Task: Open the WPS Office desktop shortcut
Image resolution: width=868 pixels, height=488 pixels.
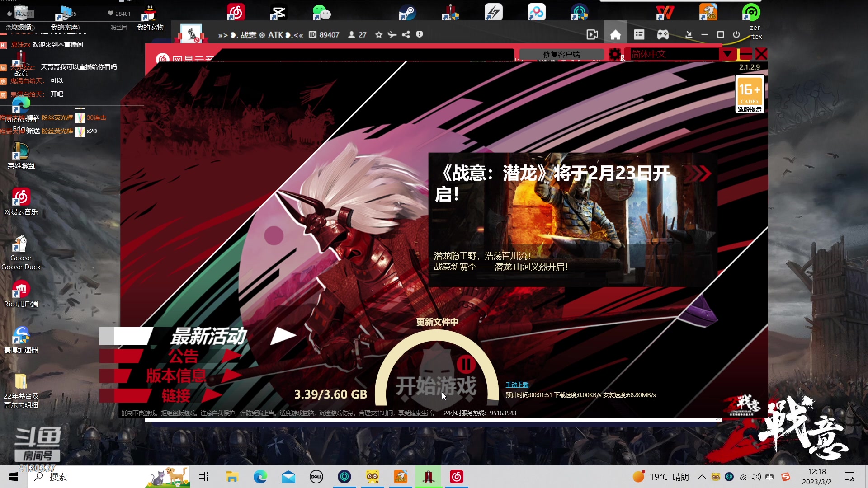Action: click(665, 12)
